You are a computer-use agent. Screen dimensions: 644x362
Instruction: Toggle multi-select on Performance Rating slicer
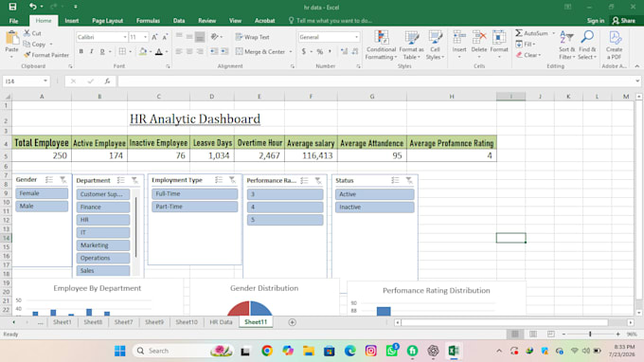[x=304, y=180]
